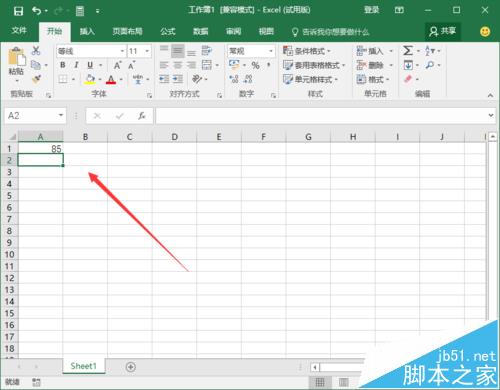Viewport: 500px width, 390px height.
Task: Open Cell Styles menu
Action: point(310,79)
